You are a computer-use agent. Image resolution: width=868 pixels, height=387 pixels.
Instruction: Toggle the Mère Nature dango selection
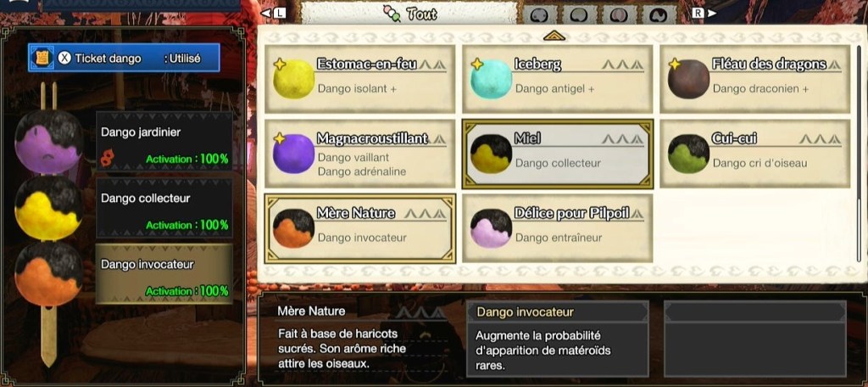360,228
